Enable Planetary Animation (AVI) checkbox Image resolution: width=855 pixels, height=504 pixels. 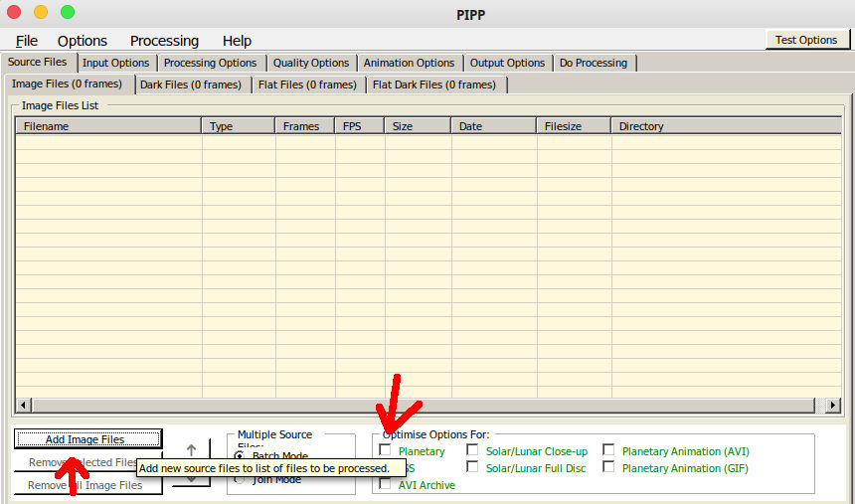pyautogui.click(x=608, y=450)
